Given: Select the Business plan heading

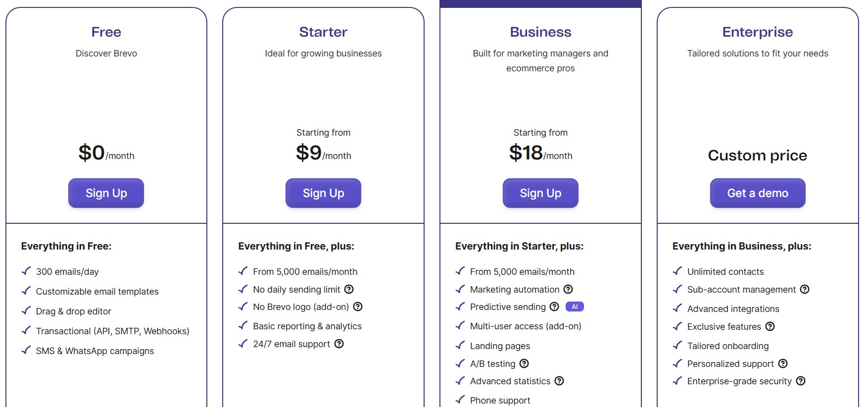Looking at the screenshot, I should 540,32.
